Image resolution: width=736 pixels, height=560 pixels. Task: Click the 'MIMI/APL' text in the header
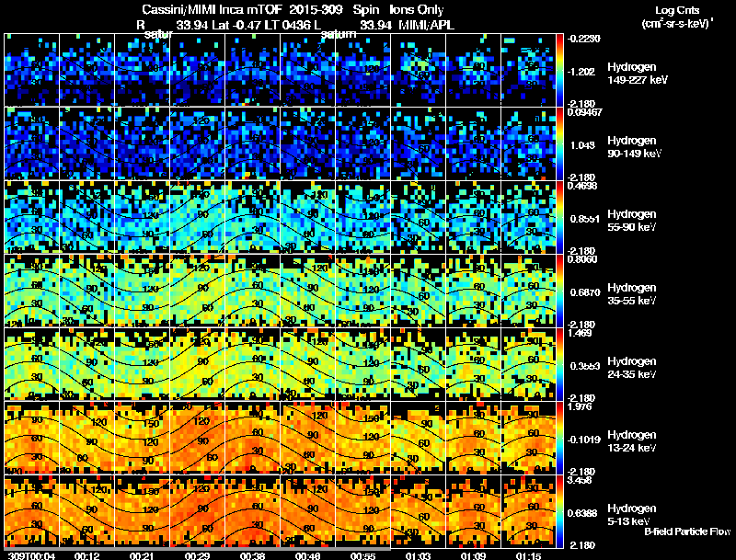[x=426, y=25]
